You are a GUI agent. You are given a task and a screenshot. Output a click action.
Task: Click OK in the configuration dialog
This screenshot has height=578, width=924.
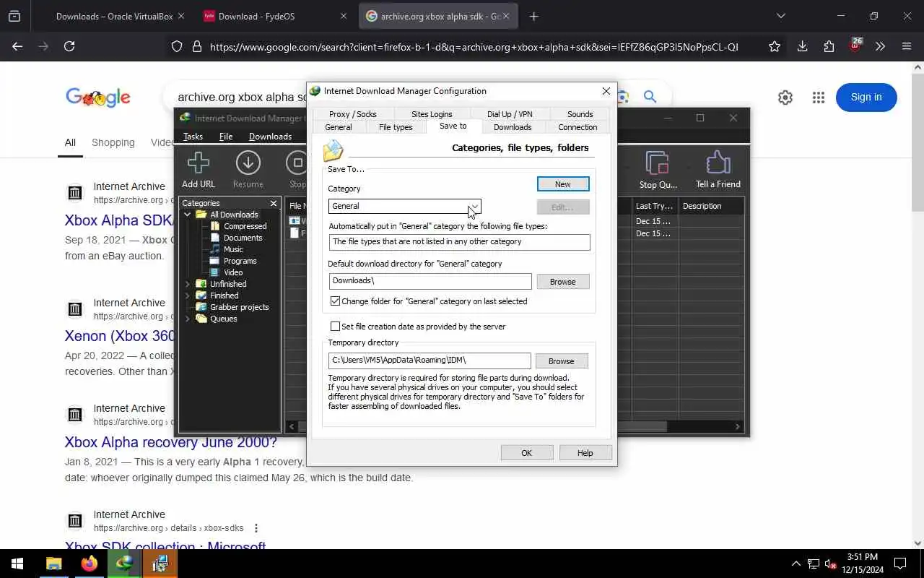(x=527, y=453)
